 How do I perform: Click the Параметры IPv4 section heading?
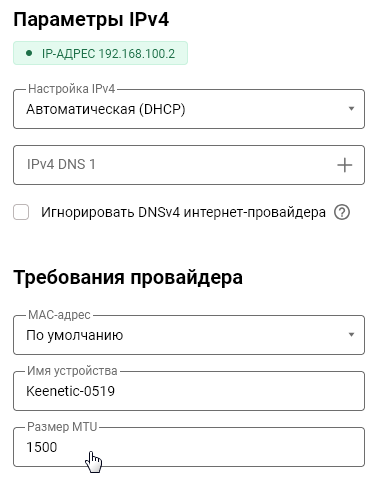pos(91,20)
